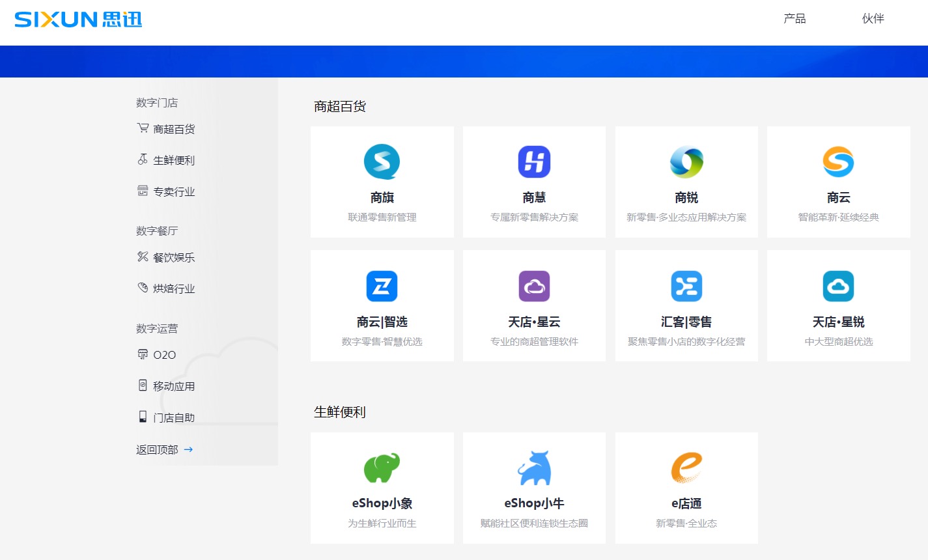Open O2O sidebar link
Image resolution: width=928 pixels, height=560 pixels.
click(x=165, y=355)
